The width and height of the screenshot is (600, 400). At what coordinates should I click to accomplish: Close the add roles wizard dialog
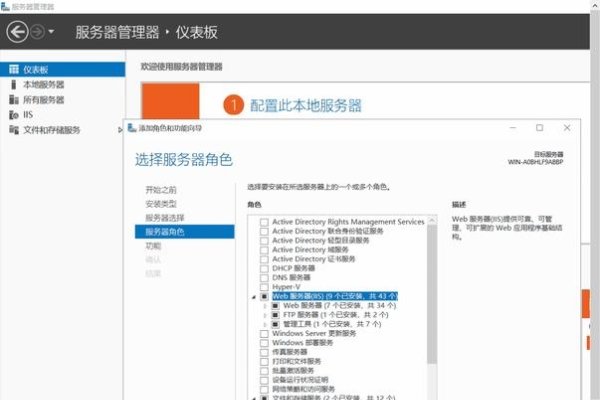tap(567, 127)
